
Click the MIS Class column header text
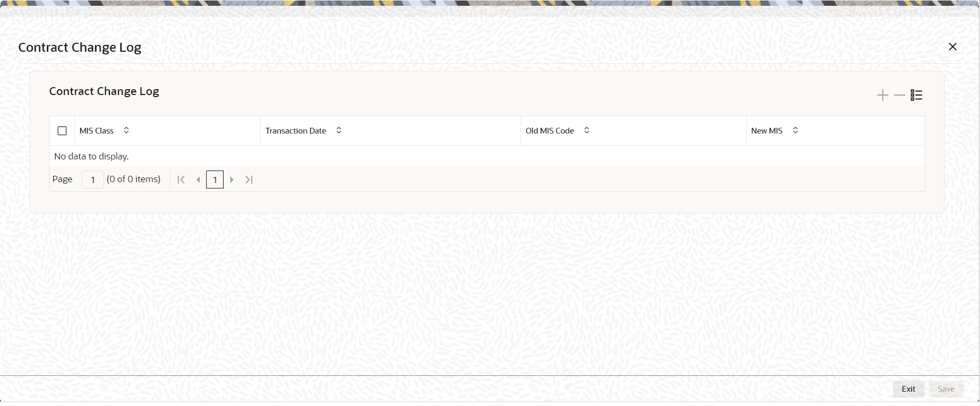pyautogui.click(x=96, y=131)
